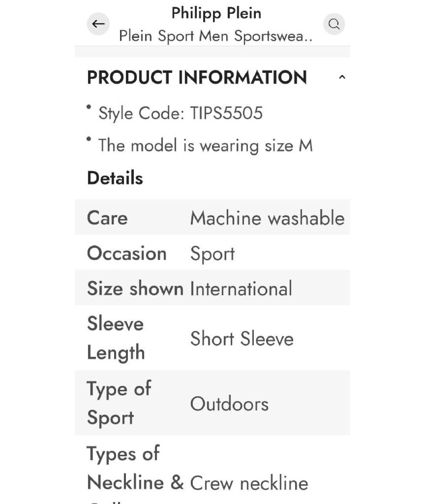
Task: Click the Details subheading
Action: coord(115,178)
